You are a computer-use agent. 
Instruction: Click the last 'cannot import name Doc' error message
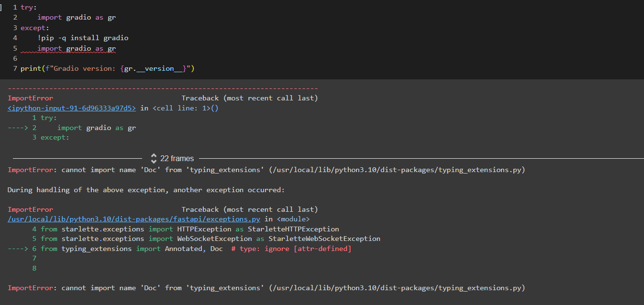coord(266,288)
